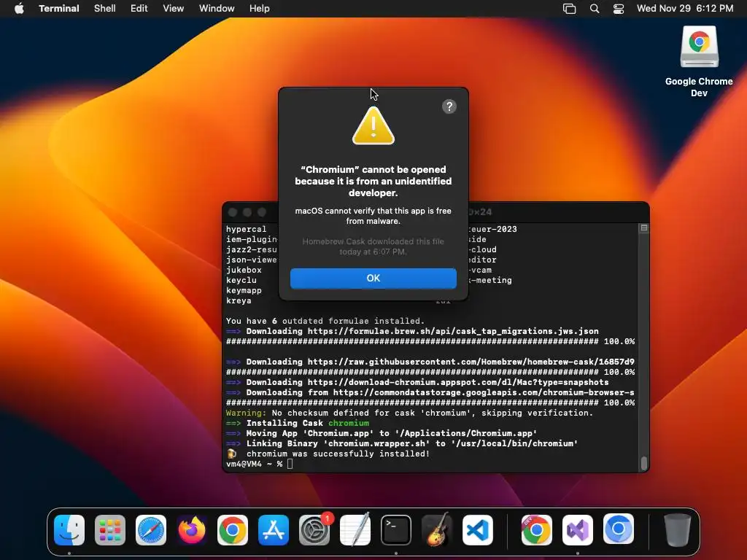
Task: Open the Window menu
Action: tap(217, 9)
